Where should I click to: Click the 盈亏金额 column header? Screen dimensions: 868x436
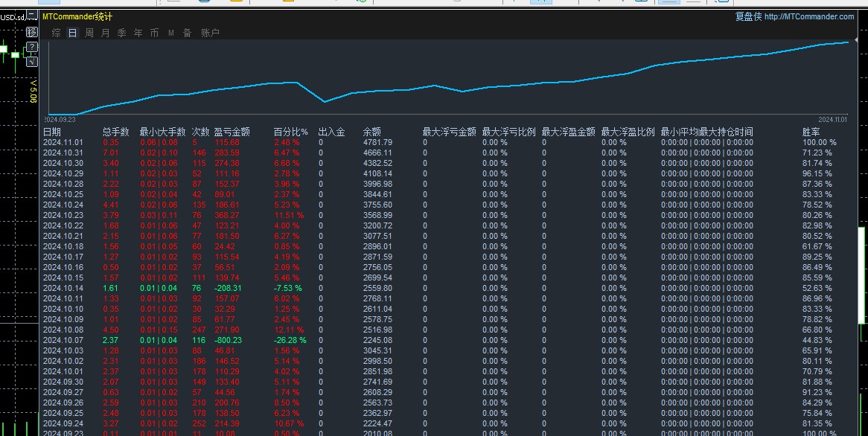[x=232, y=132]
